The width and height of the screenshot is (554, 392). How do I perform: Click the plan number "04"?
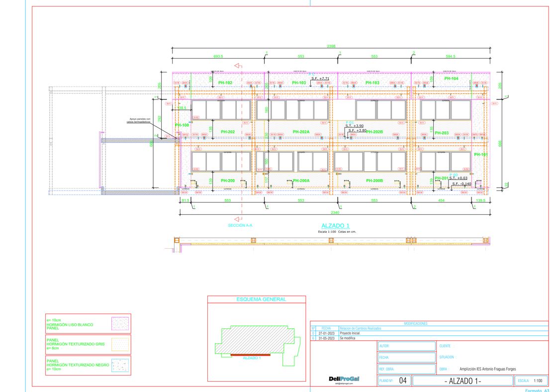click(x=403, y=381)
